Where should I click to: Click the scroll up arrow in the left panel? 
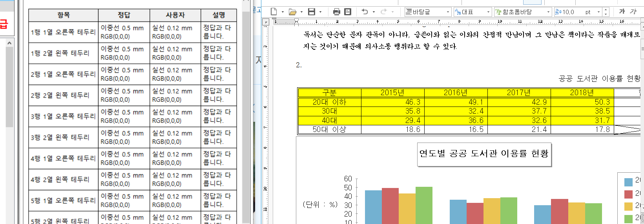[9, 43]
